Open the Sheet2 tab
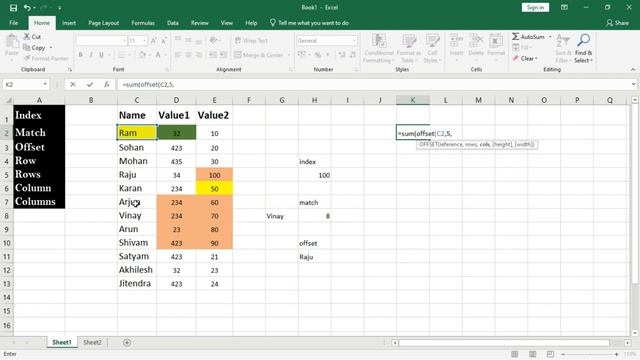The width and height of the screenshot is (640, 360). pos(92,342)
